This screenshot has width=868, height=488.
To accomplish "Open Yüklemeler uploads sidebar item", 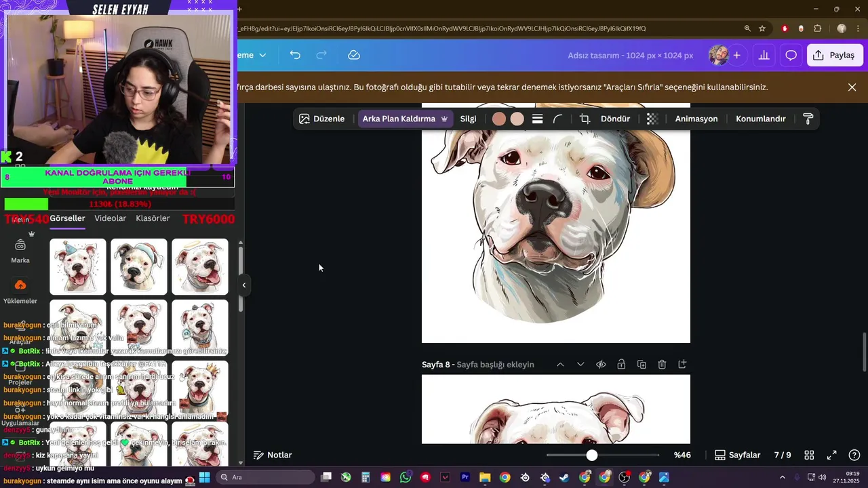I will 20,291.
